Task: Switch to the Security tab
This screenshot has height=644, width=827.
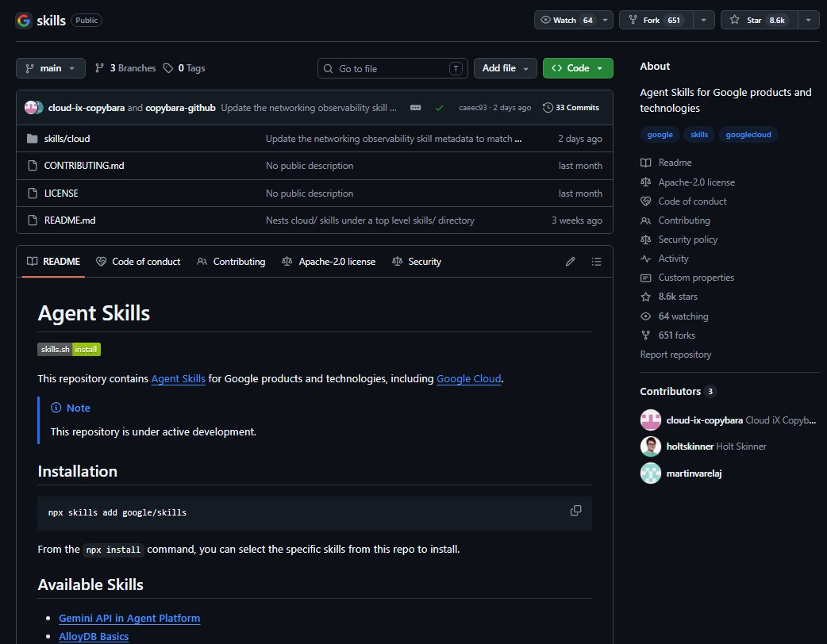Action: tap(417, 262)
